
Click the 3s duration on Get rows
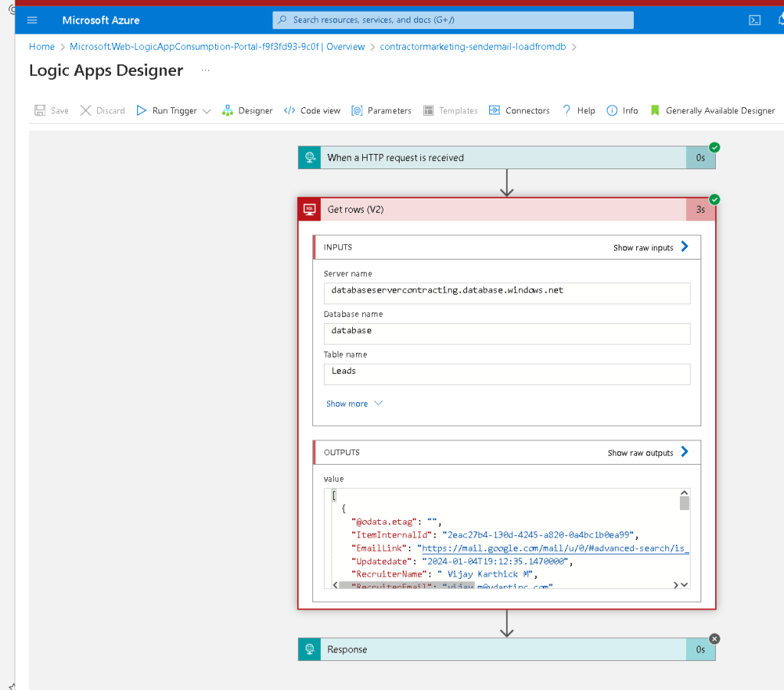click(701, 210)
